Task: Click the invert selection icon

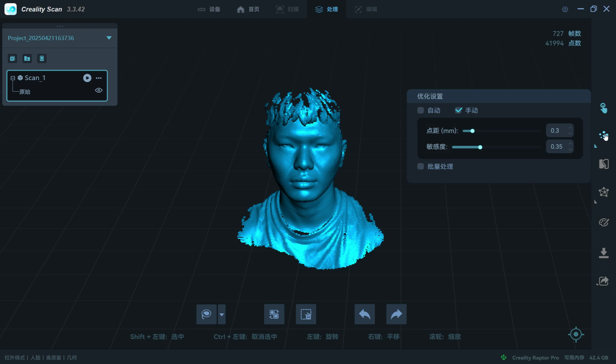Action: pos(274,314)
